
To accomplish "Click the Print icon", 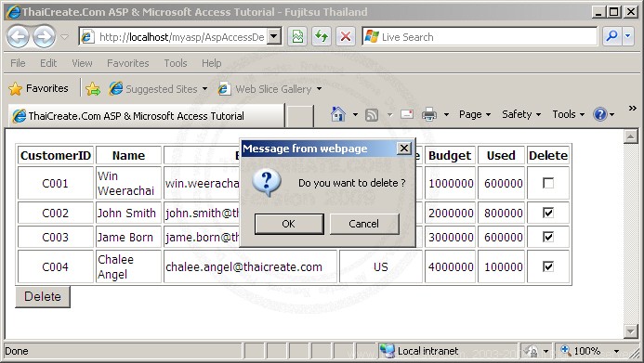I will [429, 114].
